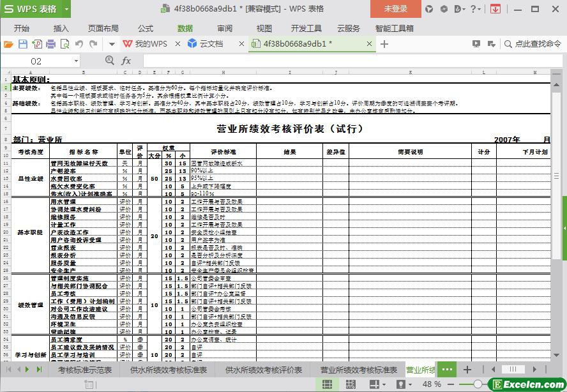Open the 开始 ribbon tab
Viewport: 567px width, 392px height.
click(x=22, y=29)
